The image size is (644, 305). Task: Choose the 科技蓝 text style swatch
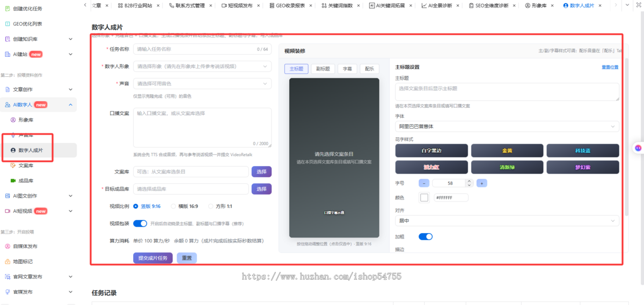(x=583, y=150)
